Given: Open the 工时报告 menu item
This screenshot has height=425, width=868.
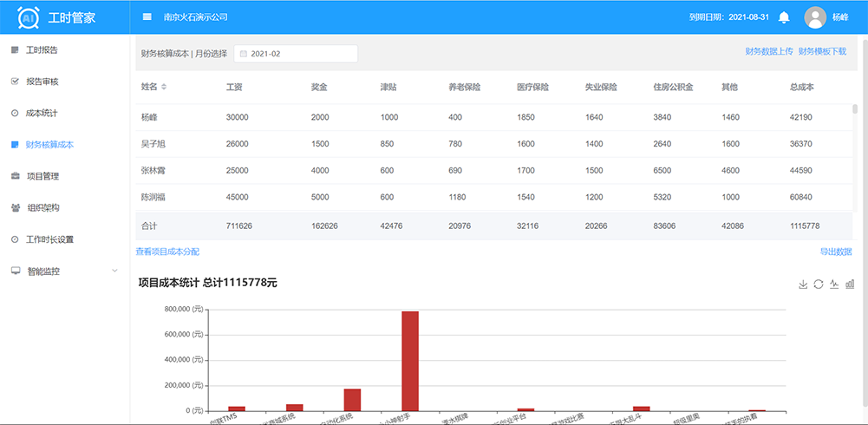Looking at the screenshot, I should 42,50.
